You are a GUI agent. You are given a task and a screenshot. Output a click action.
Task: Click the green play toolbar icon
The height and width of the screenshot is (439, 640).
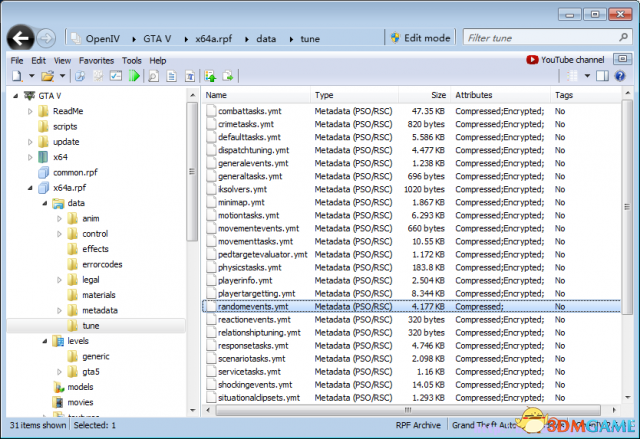tap(134, 76)
